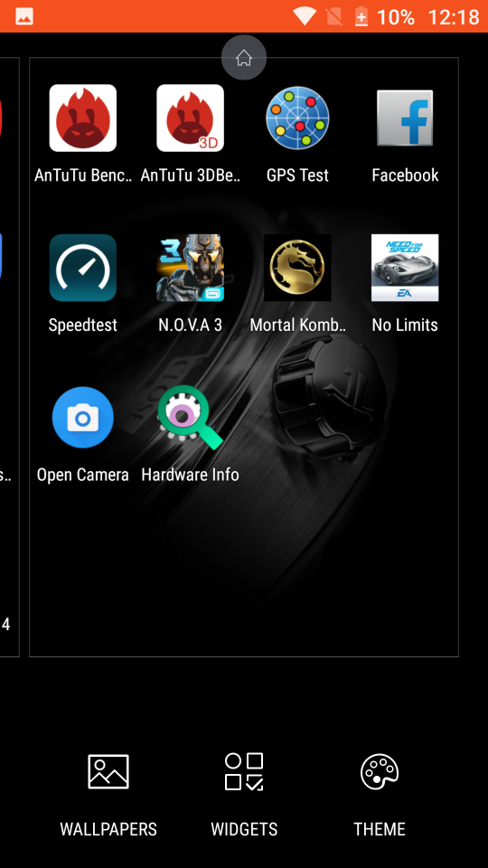The image size is (488, 868).
Task: Tap the battery charging status icon
Action: pyautogui.click(x=361, y=16)
